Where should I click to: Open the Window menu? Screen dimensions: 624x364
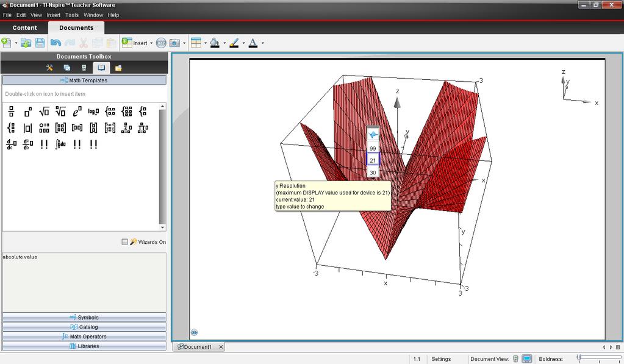[x=93, y=15]
